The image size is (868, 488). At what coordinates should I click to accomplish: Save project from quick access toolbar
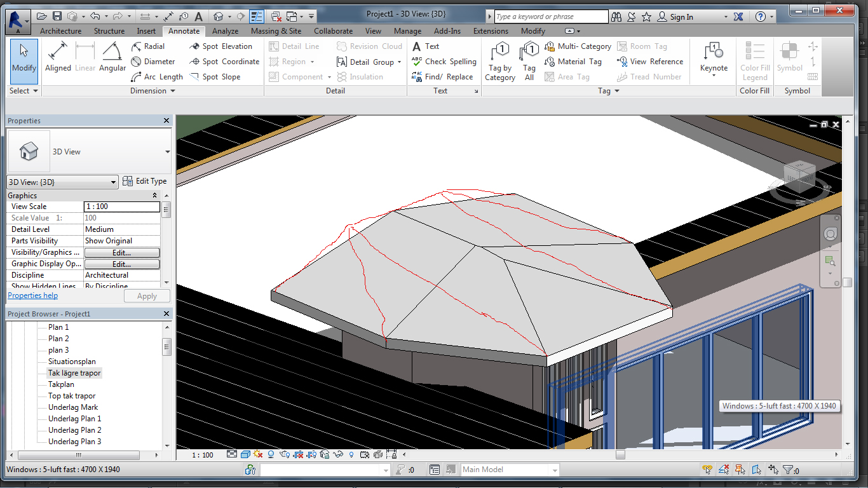click(57, 17)
